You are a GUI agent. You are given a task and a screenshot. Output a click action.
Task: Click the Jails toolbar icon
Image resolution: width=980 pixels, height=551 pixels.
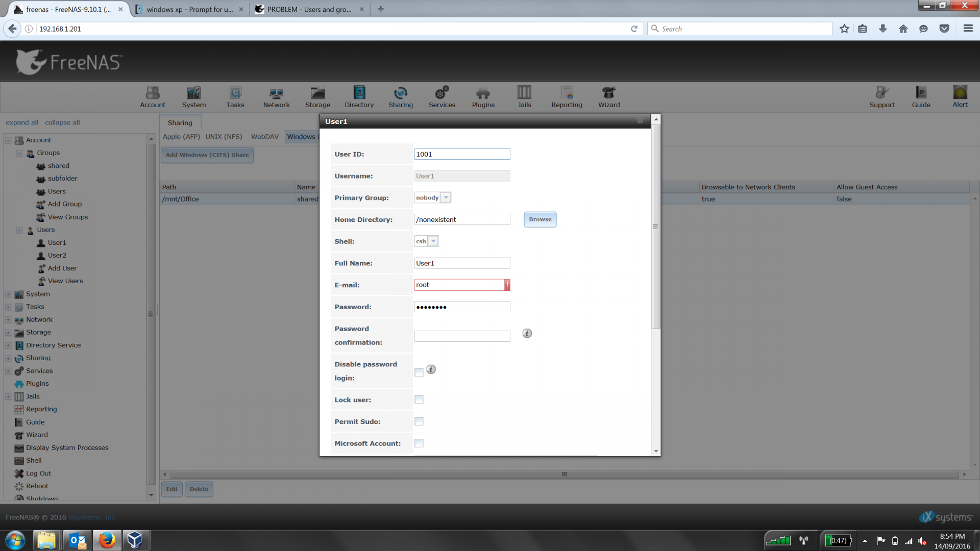[x=524, y=96]
